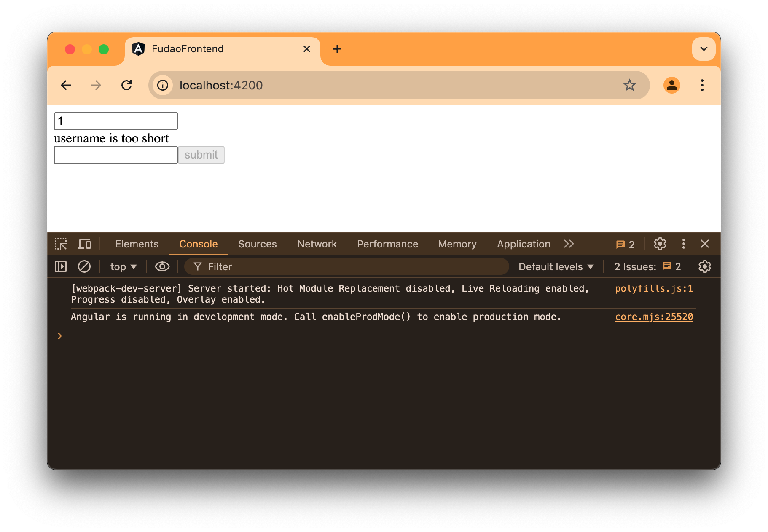Open the browser profile avatar icon
The width and height of the screenshot is (768, 532).
point(672,85)
